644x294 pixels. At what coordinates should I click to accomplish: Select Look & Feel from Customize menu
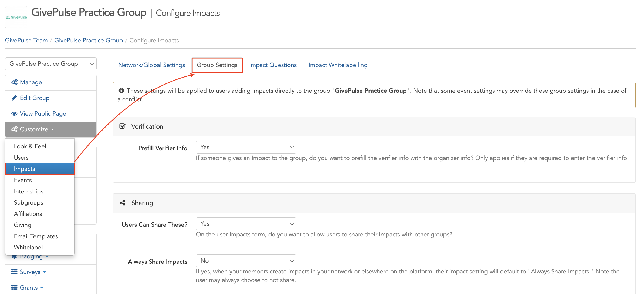point(40,146)
